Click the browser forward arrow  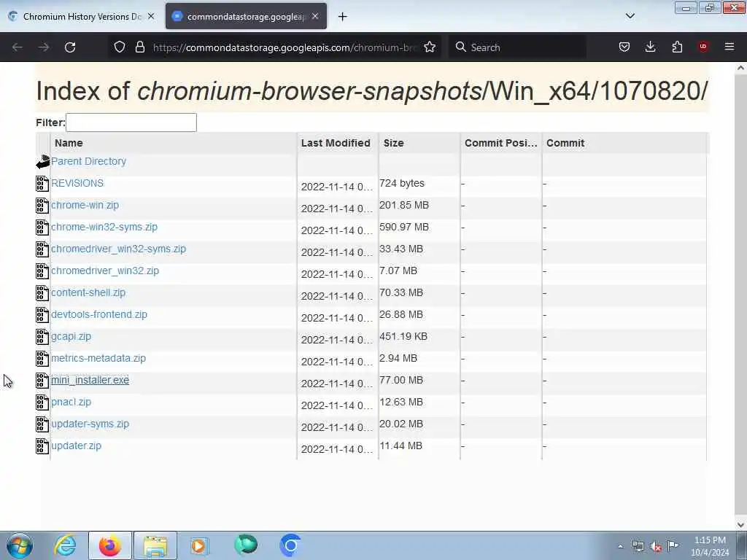pyautogui.click(x=44, y=47)
